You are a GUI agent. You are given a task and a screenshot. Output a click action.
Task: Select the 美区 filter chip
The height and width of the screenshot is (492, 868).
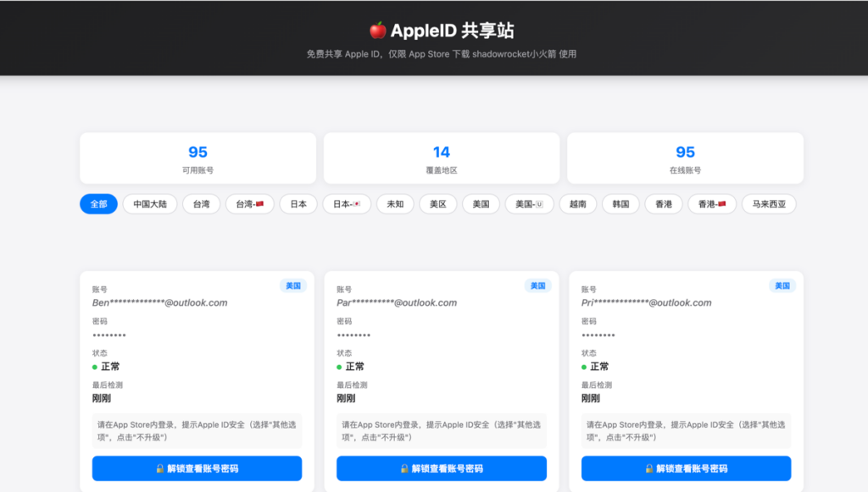click(438, 204)
